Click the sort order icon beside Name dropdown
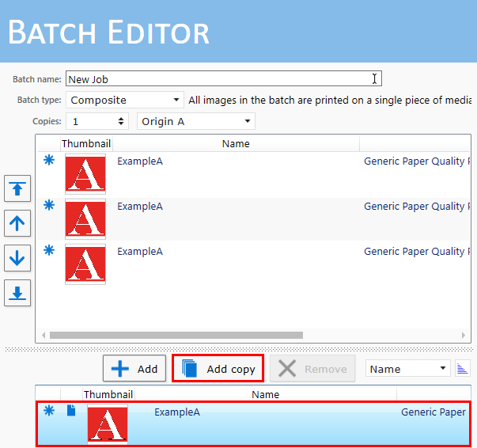 click(463, 368)
